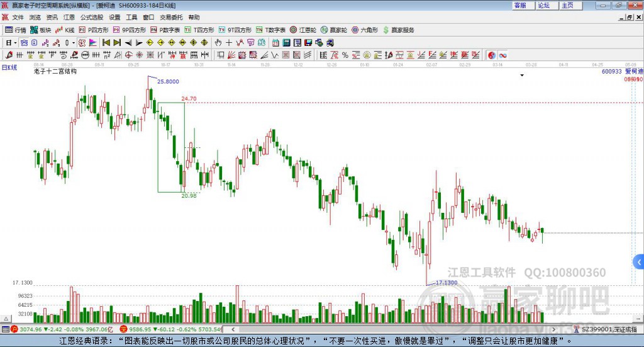Viewport: 644px width, 347px height.
Task: Open the 江恩 menu
Action: point(69,17)
